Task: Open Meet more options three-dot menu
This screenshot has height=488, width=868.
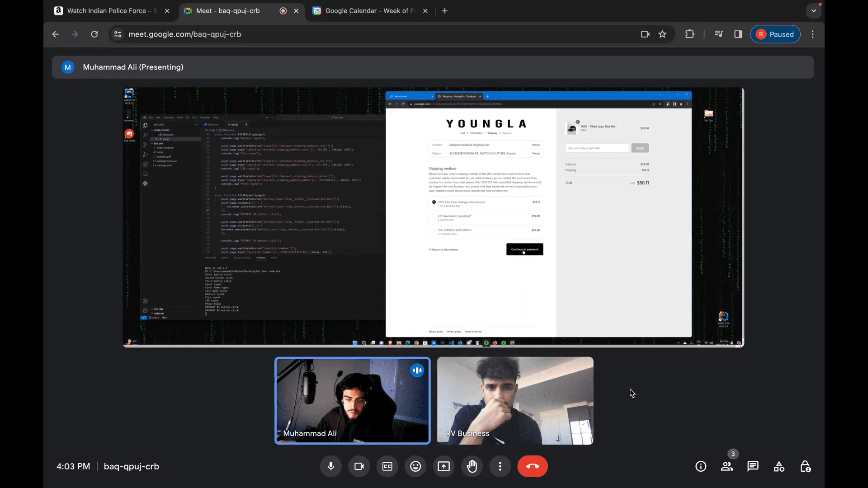Action: 500,466
